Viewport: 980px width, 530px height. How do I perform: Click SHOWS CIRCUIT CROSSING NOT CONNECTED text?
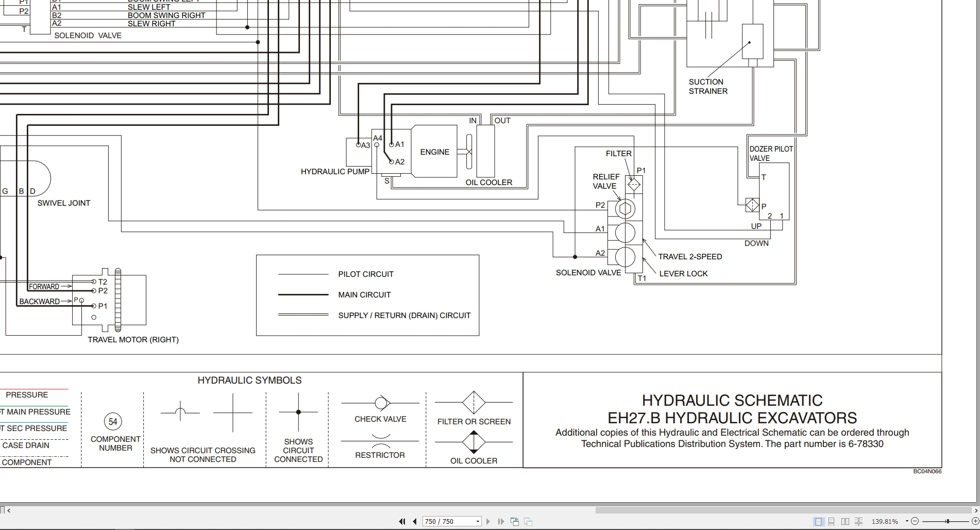[203, 455]
